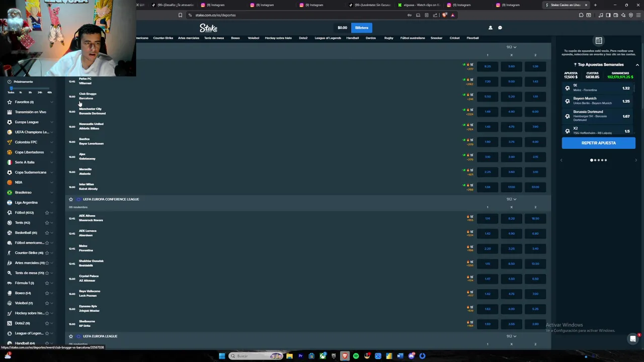Select League of Legends in top bar

click(328, 38)
